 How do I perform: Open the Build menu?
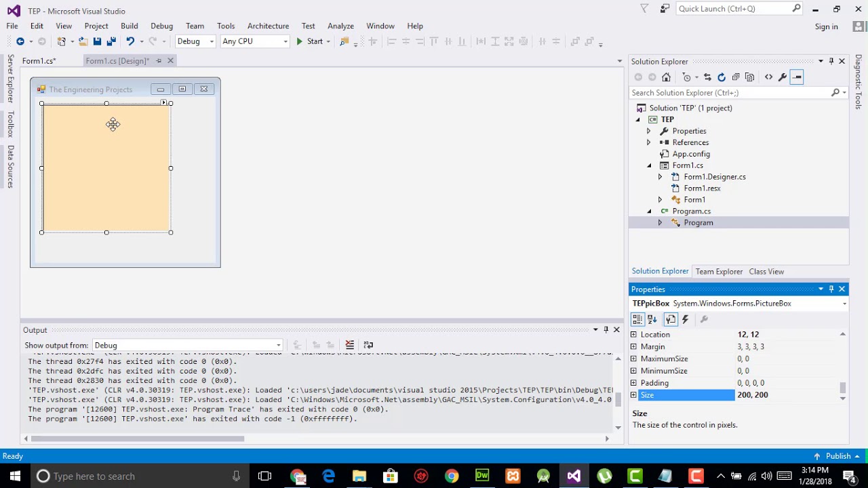click(x=130, y=26)
